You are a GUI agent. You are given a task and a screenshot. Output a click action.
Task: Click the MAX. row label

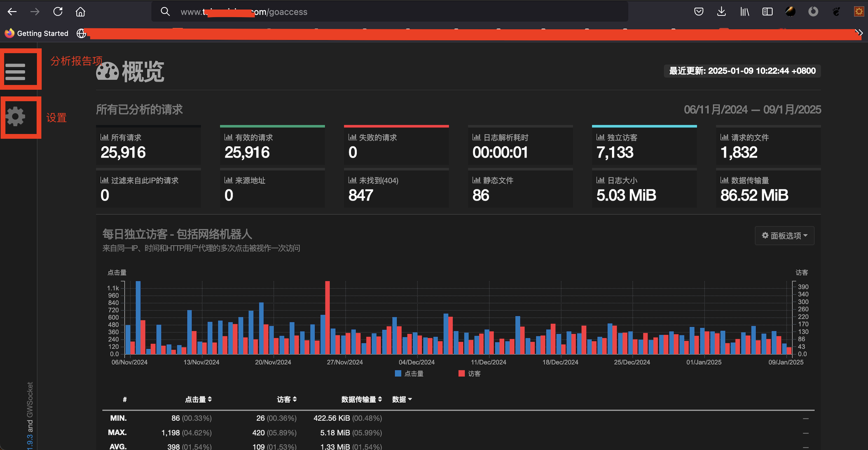(x=117, y=432)
